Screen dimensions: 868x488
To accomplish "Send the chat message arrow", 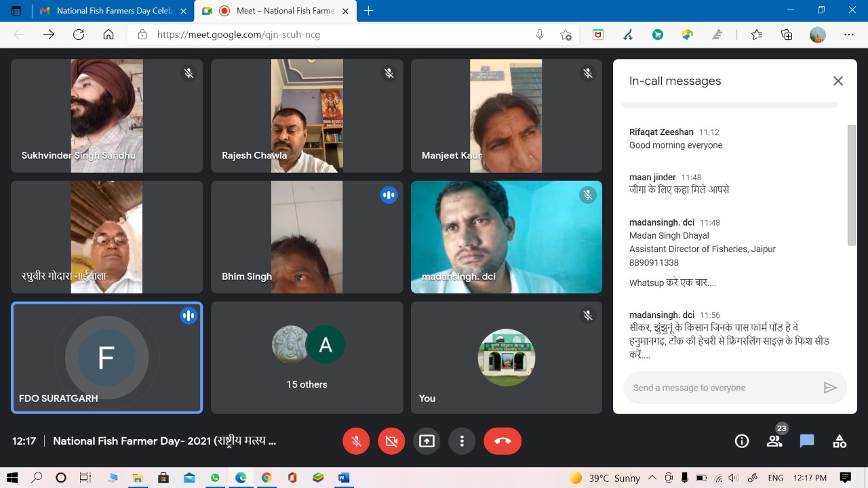I will tap(829, 388).
